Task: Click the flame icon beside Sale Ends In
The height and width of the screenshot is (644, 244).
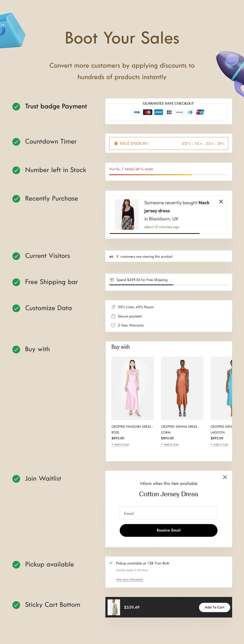Action: 116,144
